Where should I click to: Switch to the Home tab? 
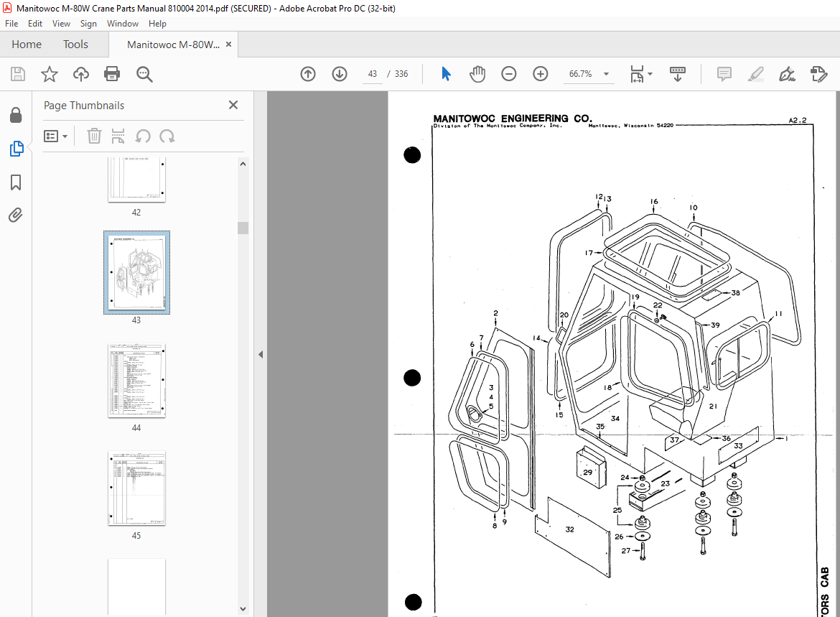[27, 45]
